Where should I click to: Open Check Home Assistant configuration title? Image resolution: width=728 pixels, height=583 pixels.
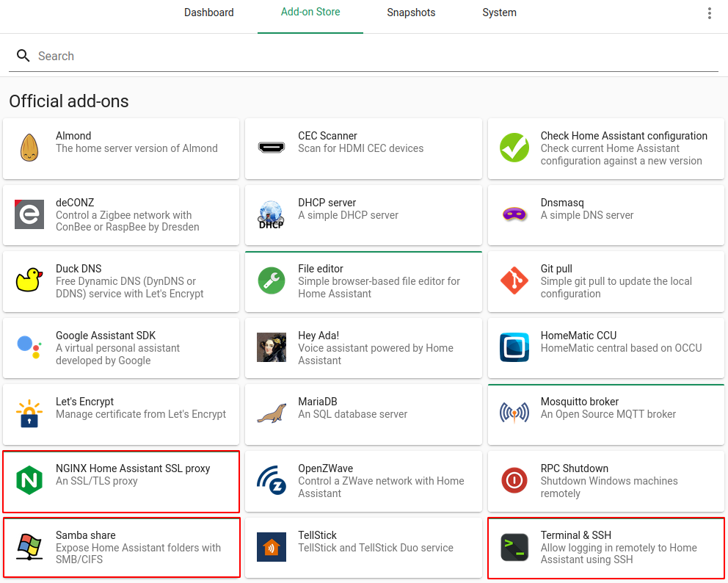click(x=624, y=136)
